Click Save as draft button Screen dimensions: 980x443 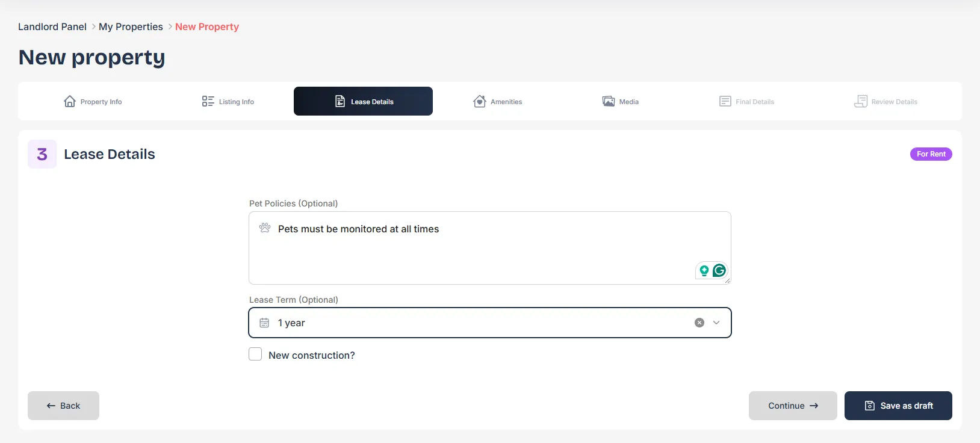click(898, 406)
